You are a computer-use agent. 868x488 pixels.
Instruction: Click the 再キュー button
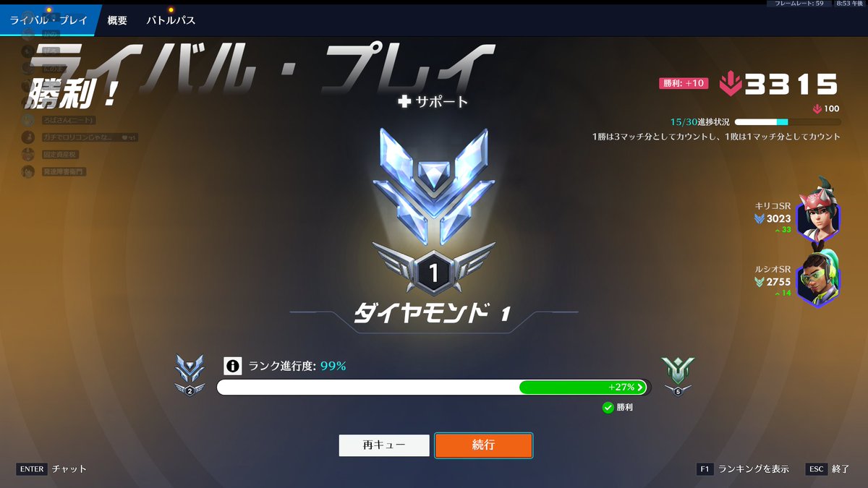tap(384, 445)
